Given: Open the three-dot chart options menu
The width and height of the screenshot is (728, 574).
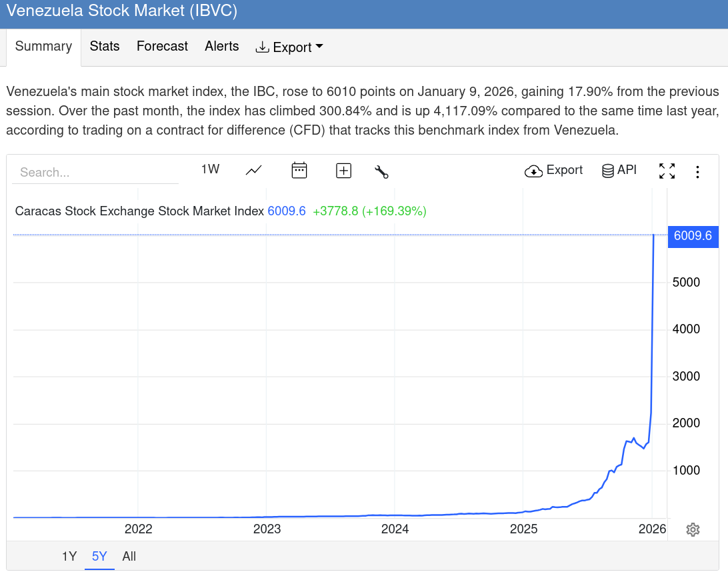Looking at the screenshot, I should pyautogui.click(x=697, y=171).
